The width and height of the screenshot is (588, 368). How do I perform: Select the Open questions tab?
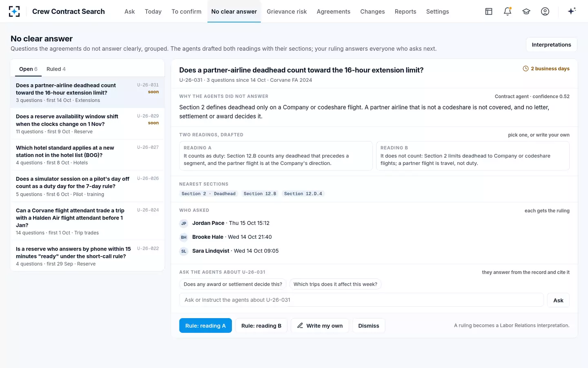pyautogui.click(x=28, y=69)
